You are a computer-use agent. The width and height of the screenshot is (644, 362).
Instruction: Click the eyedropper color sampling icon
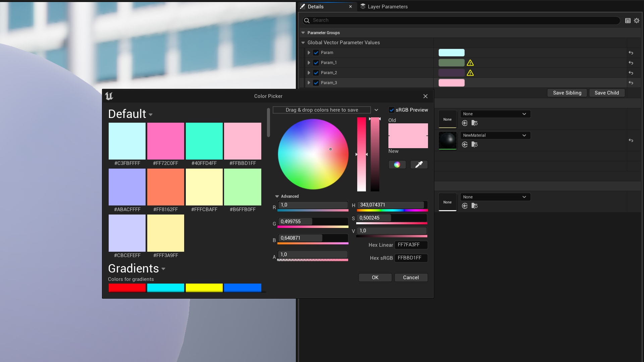[419, 165]
